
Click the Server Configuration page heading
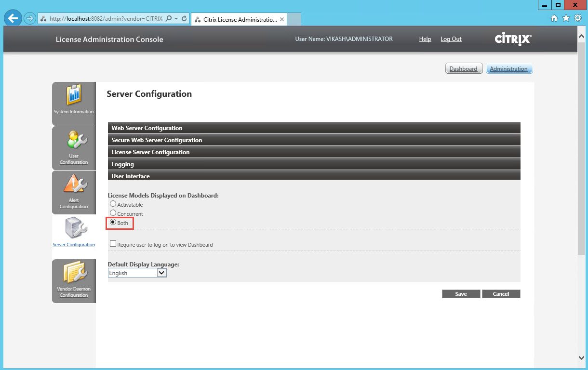click(149, 94)
